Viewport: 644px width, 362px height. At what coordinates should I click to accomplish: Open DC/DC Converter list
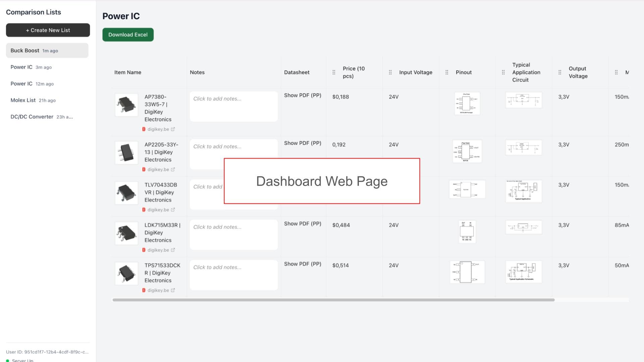pyautogui.click(x=32, y=117)
